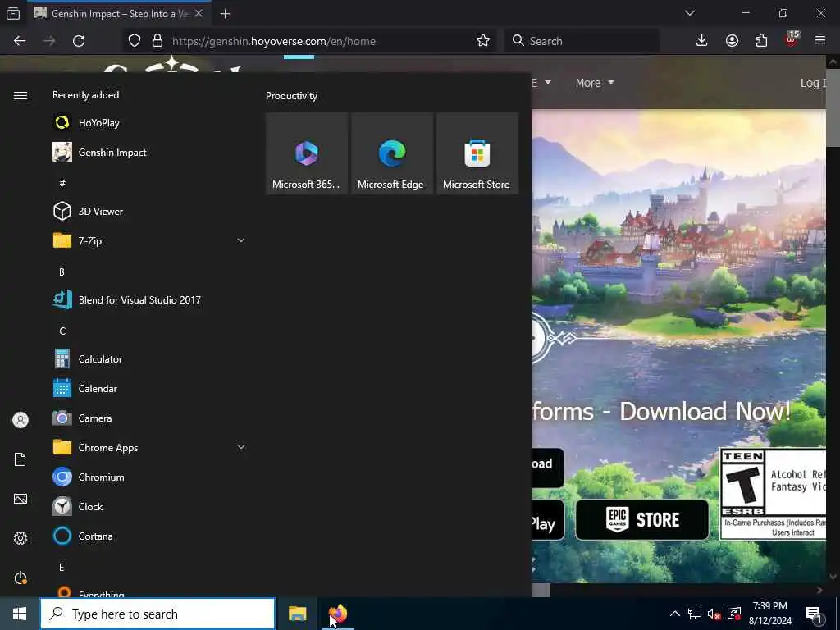Click Windows Start button
The image size is (840, 630).
pyautogui.click(x=20, y=614)
